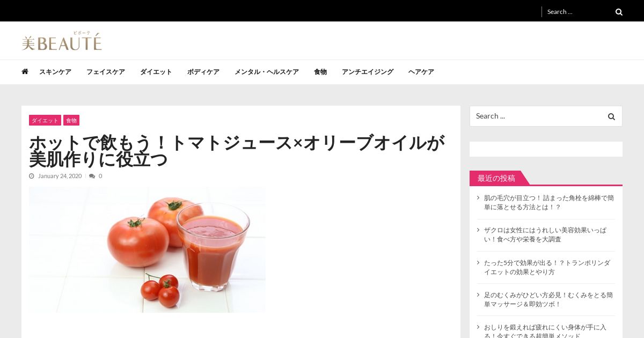This screenshot has width=644, height=338.
Task: Click the comments bubble icon under title
Action: pyautogui.click(x=92, y=176)
